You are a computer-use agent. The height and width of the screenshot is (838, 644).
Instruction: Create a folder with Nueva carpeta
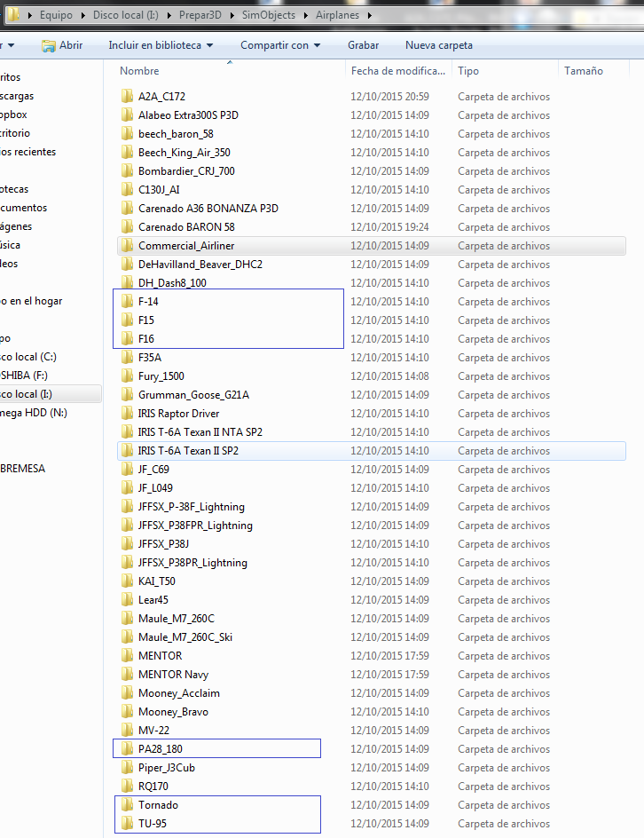[x=438, y=45]
